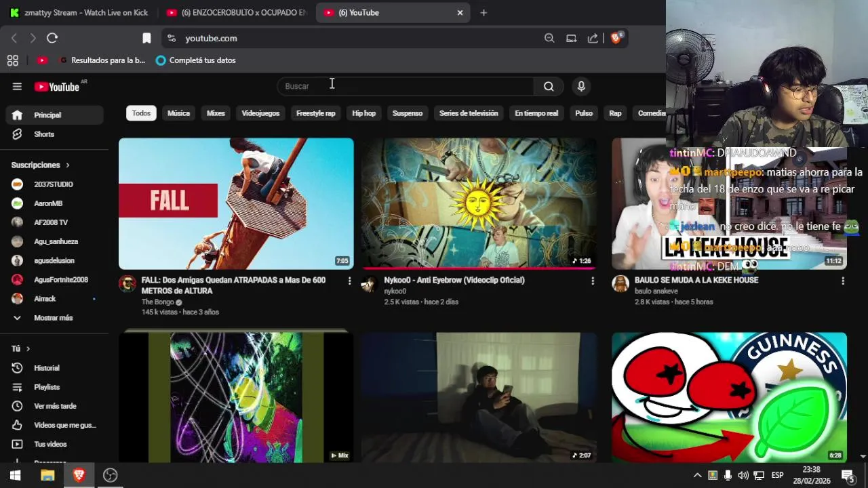Click the YouTube logo
The image size is (868, 488).
pyautogui.click(x=57, y=87)
